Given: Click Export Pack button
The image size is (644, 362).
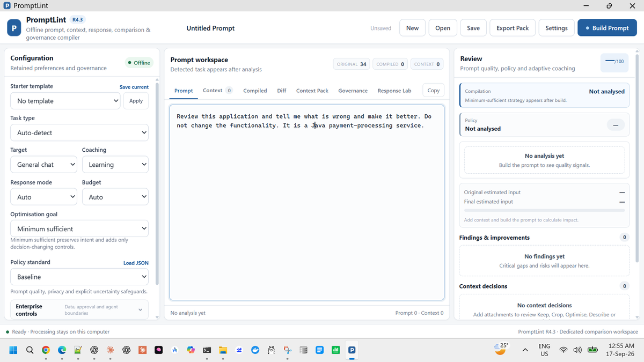Looking at the screenshot, I should point(513,28).
